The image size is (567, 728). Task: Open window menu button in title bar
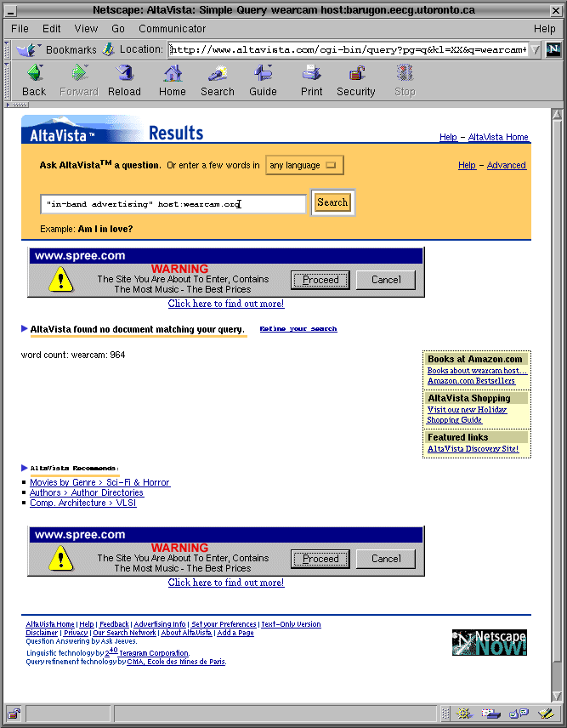[x=11, y=10]
